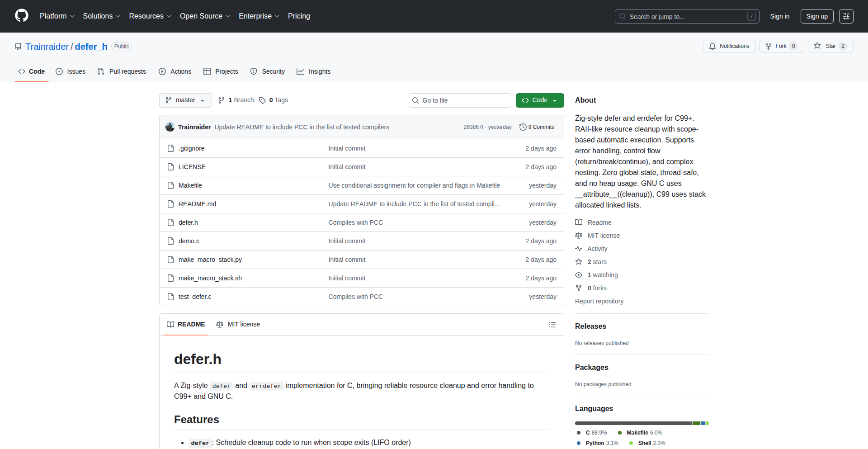Viewport: 868px width, 449px height.
Task: Click the repository icon before Trainraider
Action: click(18, 47)
